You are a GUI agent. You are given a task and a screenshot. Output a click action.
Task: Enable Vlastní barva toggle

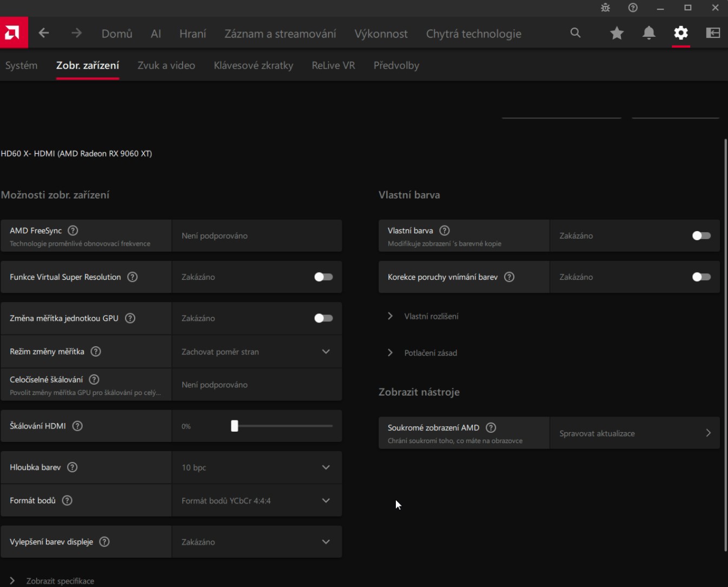[701, 236]
